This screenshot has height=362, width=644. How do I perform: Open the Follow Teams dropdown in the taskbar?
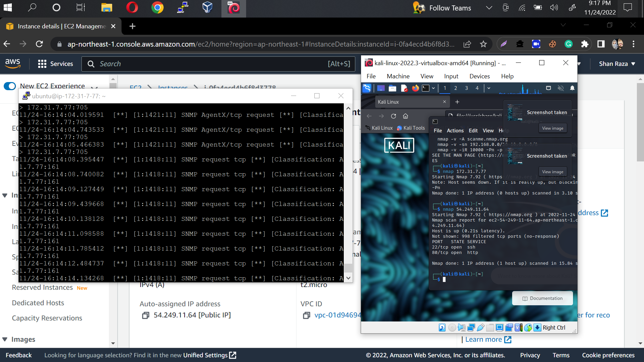489,8
